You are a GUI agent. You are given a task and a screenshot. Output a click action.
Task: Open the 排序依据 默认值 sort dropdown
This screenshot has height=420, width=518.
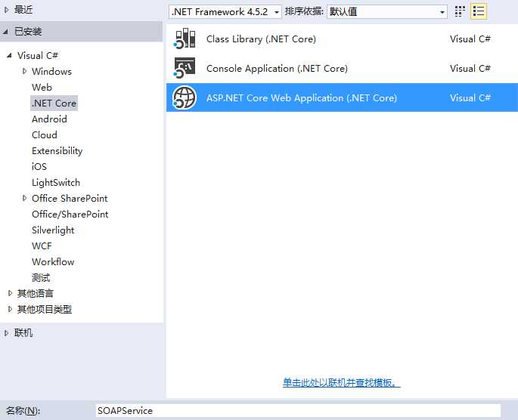pos(387,12)
